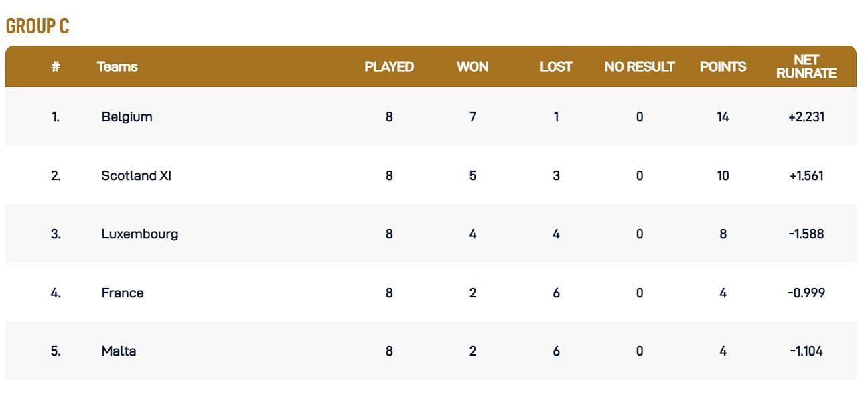This screenshot has height=393, width=868.
Task: Click Malta's -1.104 net runrate
Action: (806, 351)
